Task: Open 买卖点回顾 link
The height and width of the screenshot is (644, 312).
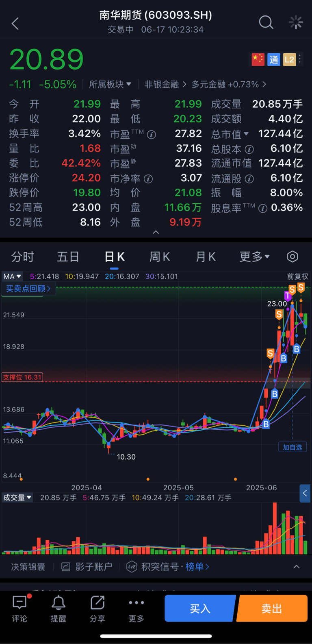Action: click(x=28, y=289)
